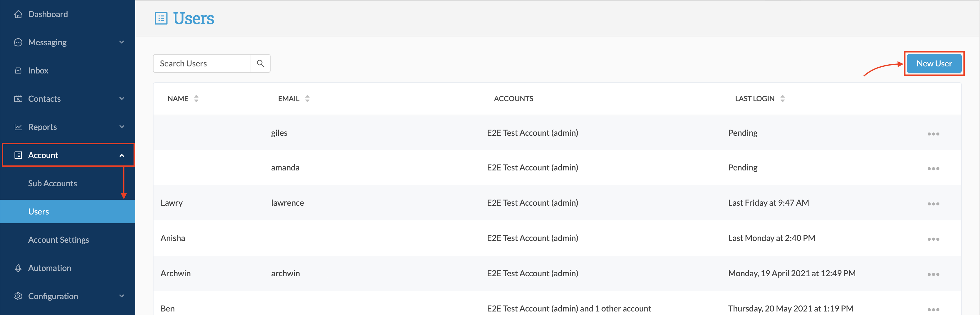Click the Inbox tray icon
Image resolution: width=980 pixels, height=315 pixels.
point(18,70)
